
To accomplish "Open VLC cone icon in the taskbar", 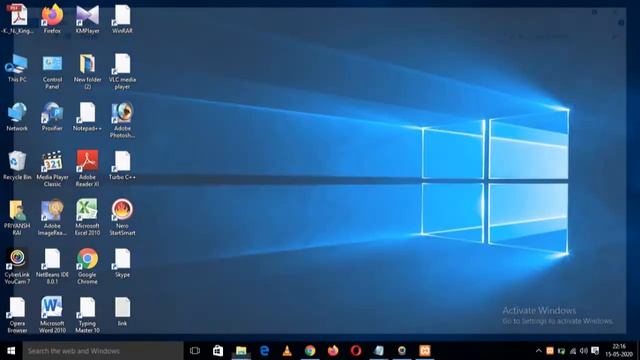I will (287, 351).
